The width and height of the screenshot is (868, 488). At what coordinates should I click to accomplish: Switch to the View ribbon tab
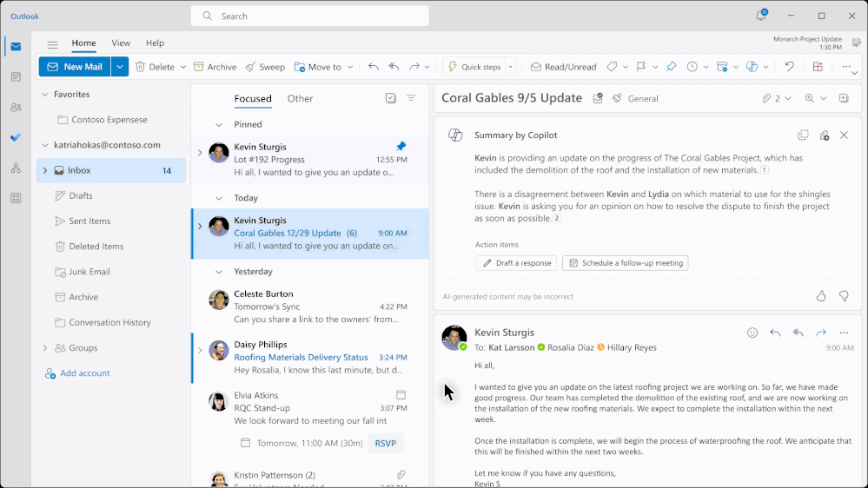point(121,43)
